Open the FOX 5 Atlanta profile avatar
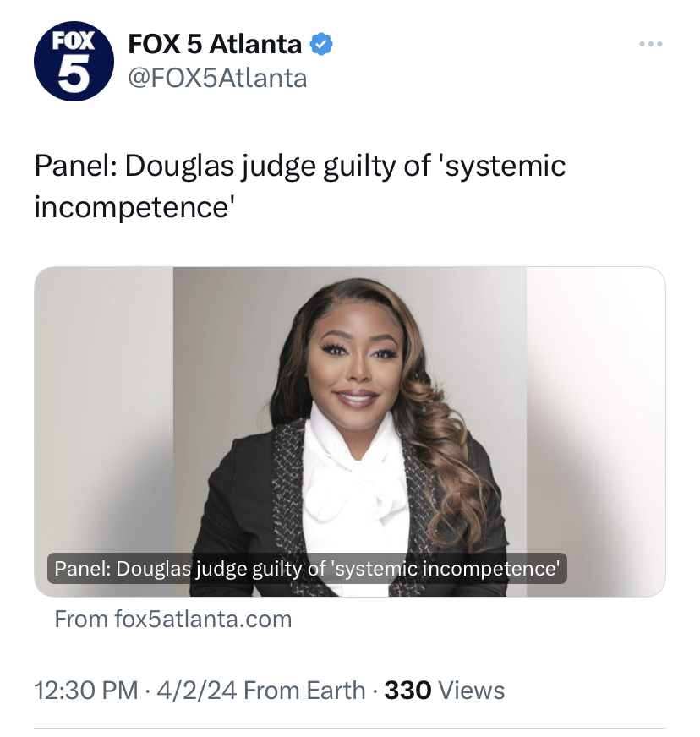The width and height of the screenshot is (700, 737). click(x=74, y=61)
